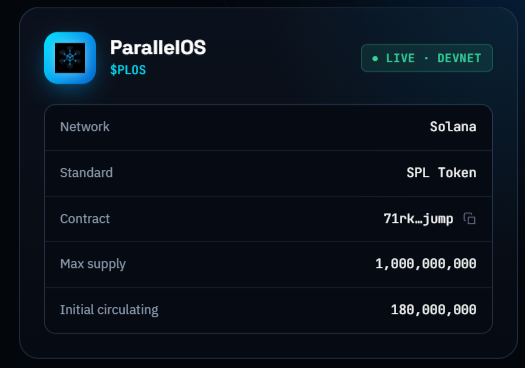Select the ParallelOS title text

click(158, 47)
